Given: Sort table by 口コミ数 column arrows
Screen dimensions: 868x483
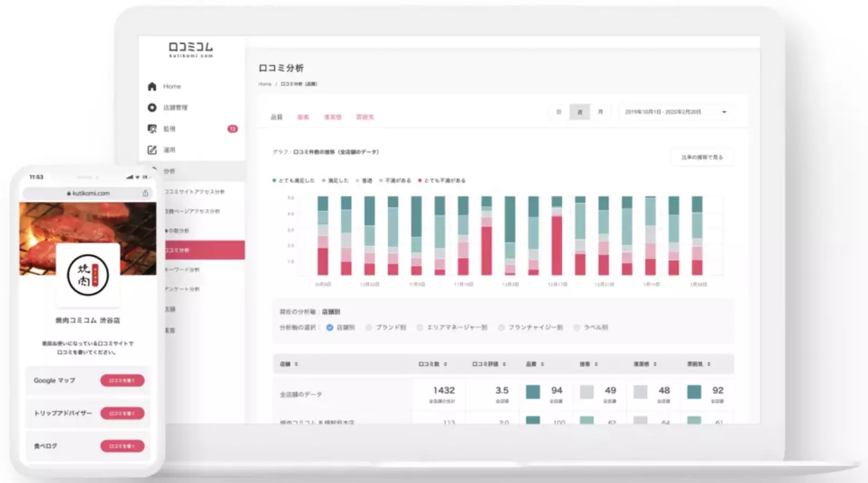Looking at the screenshot, I should (446, 364).
